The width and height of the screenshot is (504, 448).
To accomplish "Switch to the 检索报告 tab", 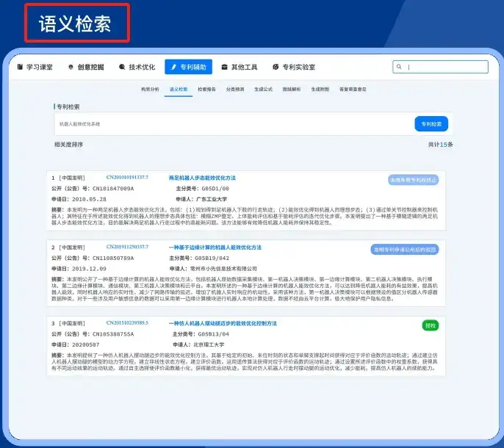I will 206,89.
